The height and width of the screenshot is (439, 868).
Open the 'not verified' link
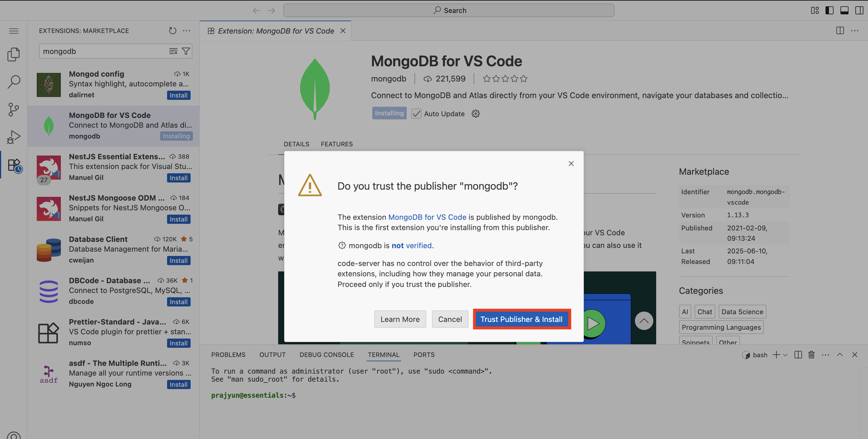tap(411, 245)
